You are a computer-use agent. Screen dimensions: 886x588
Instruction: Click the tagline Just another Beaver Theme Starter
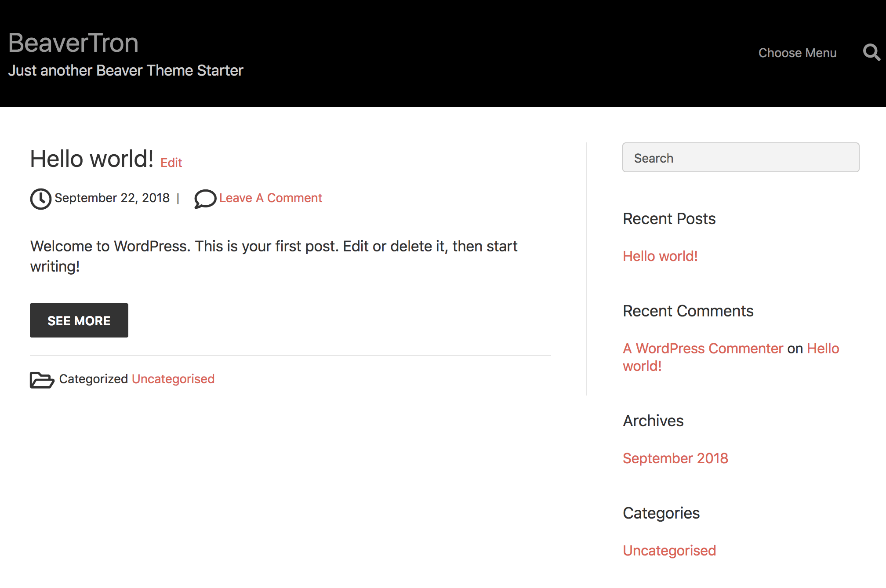click(126, 70)
